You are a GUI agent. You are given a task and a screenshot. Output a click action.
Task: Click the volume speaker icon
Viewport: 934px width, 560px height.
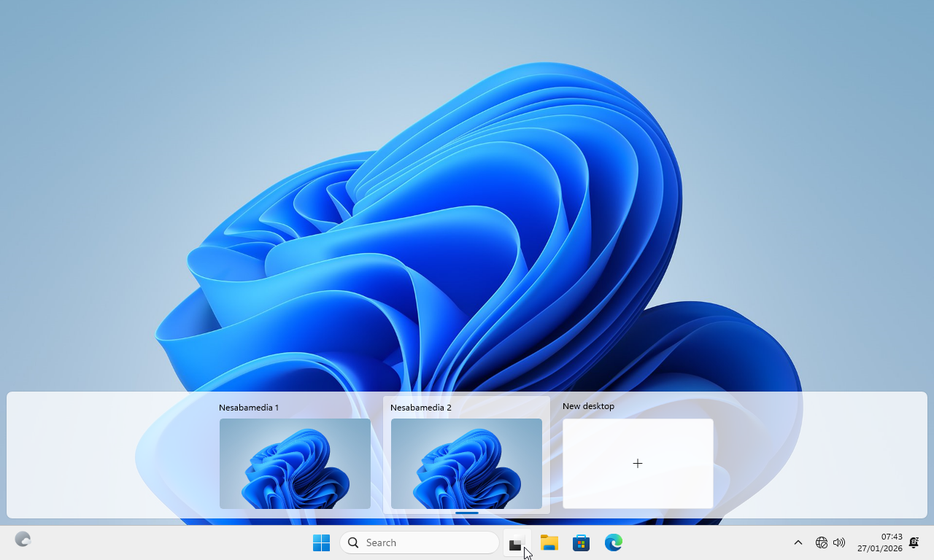click(839, 542)
